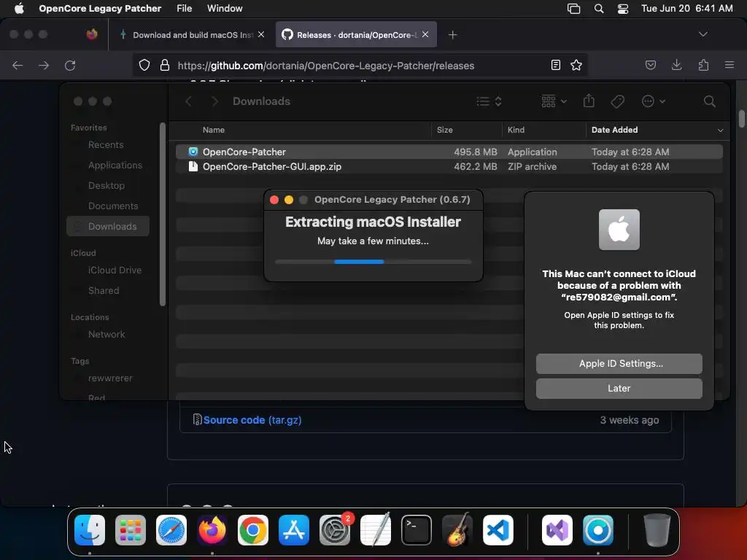Expand the Firefox list all tabs chevron
747x560 pixels.
tap(703, 34)
